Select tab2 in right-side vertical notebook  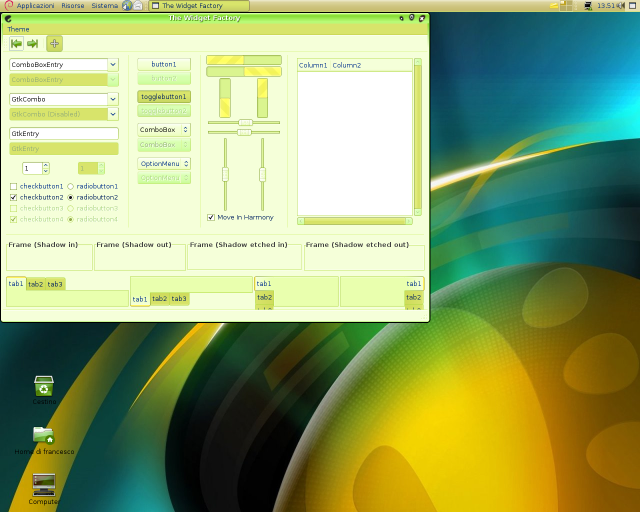click(413, 297)
